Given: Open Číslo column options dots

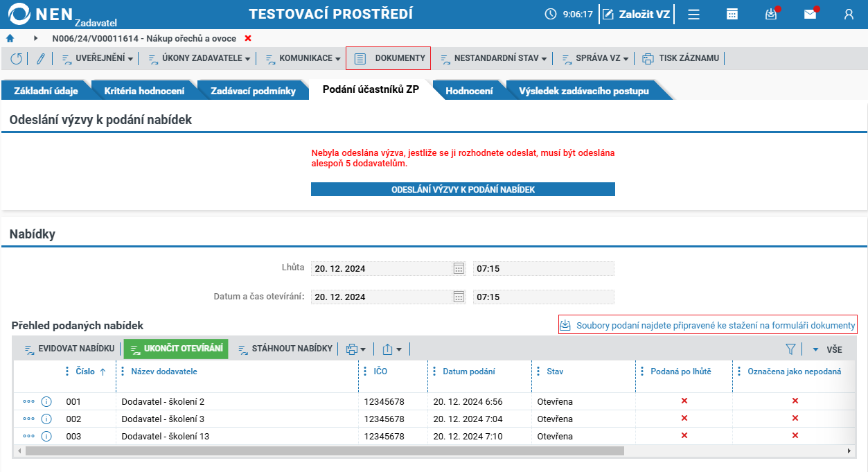Looking at the screenshot, I should [x=67, y=372].
